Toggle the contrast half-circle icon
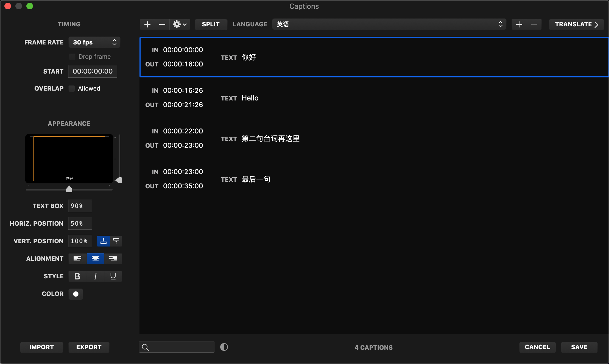Screen dimensions: 609x364 [224, 347]
